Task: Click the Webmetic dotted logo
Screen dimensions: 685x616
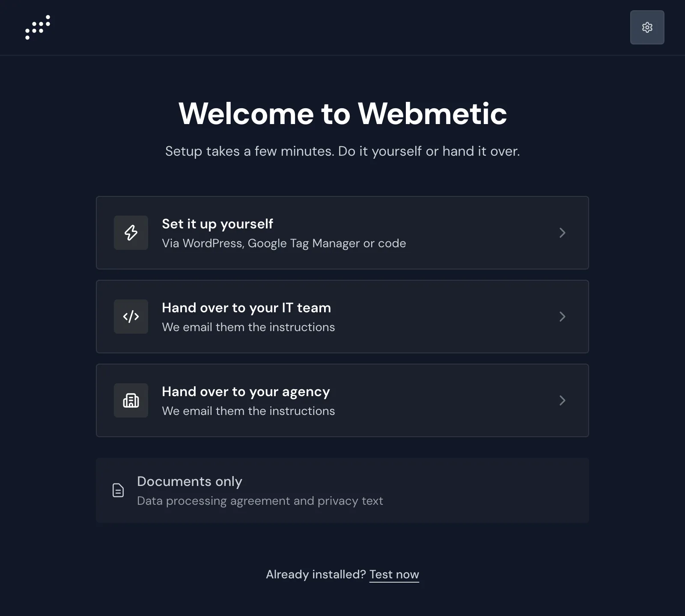Action: point(38,27)
